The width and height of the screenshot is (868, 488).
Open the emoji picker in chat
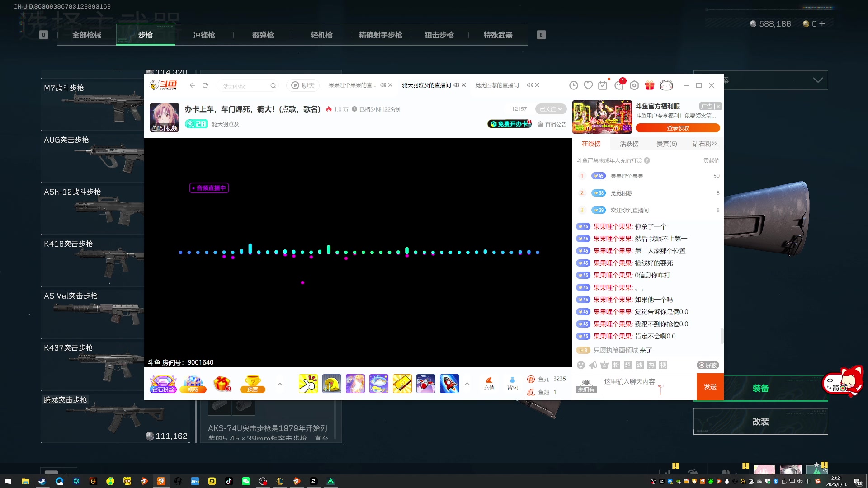coord(581,365)
